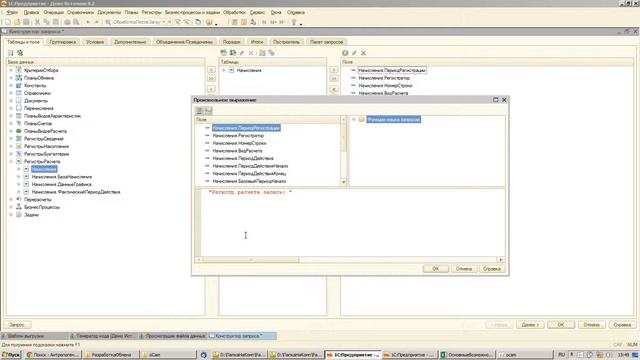Click the Запрос button in Конструктор запроса
This screenshot has height=360, width=640.
click(17, 324)
